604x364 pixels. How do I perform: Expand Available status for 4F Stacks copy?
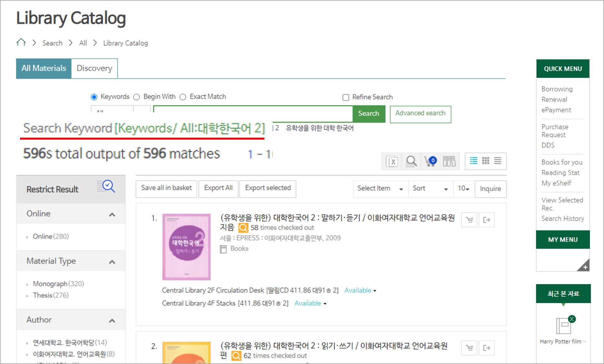tap(310, 303)
